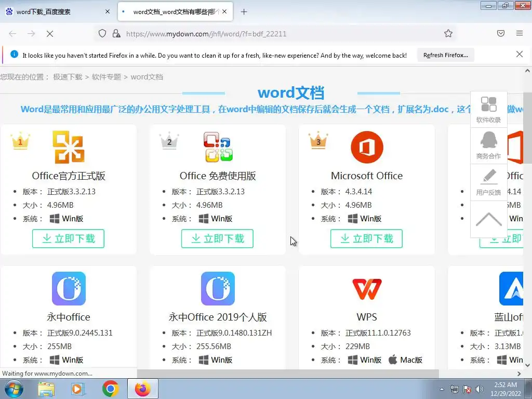Click the 软件专题 breadcrumb link
This screenshot has width=532, height=399.
pyautogui.click(x=107, y=77)
